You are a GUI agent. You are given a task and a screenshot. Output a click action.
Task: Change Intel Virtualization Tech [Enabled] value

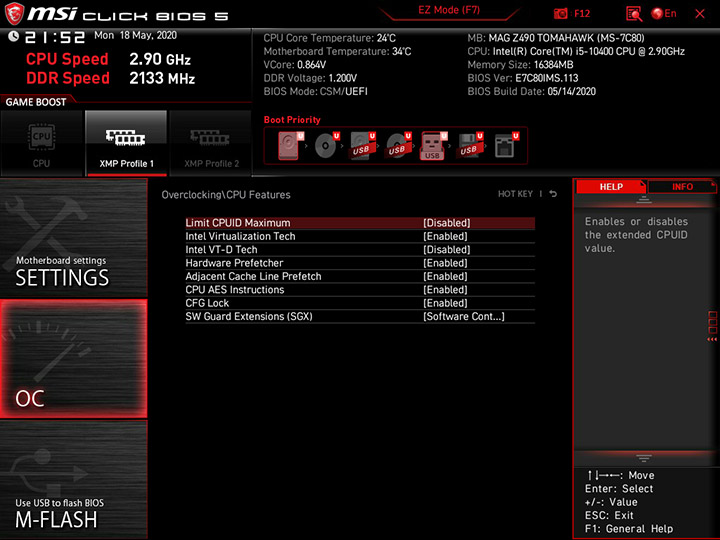point(445,236)
